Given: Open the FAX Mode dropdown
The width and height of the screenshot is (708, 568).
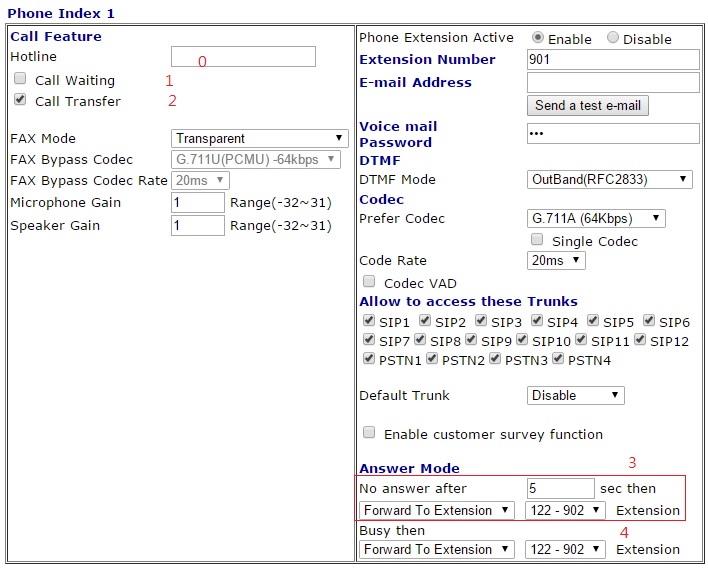Looking at the screenshot, I should 259,138.
